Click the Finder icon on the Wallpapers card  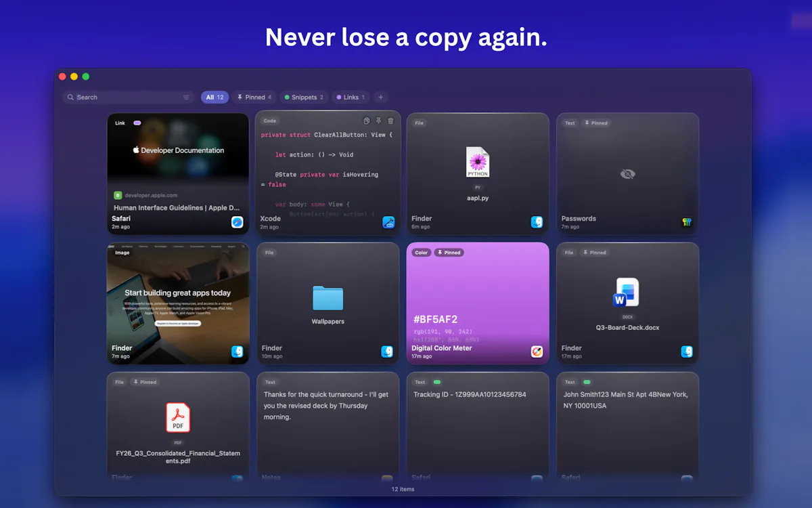point(387,352)
